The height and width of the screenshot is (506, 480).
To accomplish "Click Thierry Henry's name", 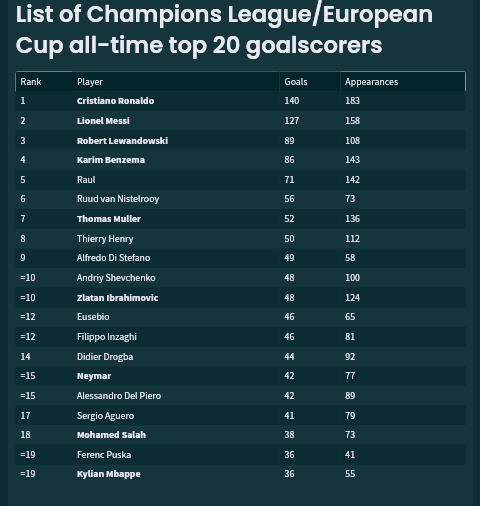I will coord(105,239).
